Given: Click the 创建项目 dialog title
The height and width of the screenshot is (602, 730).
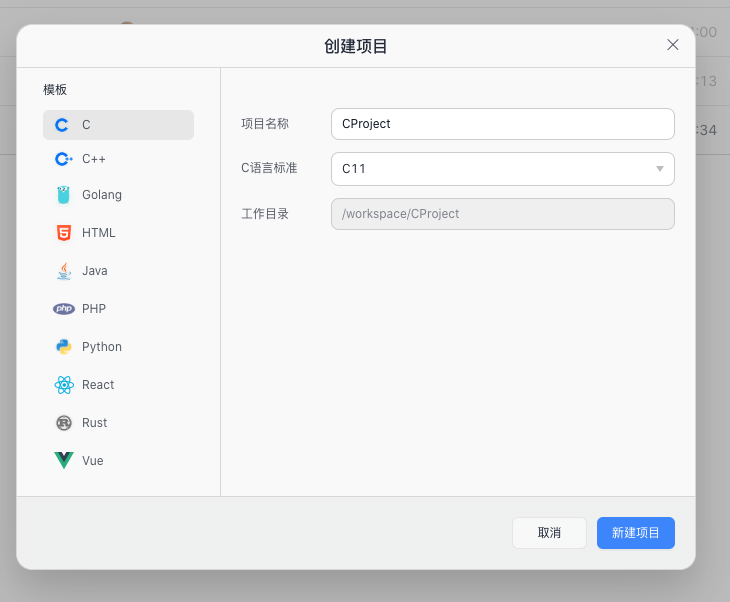Looking at the screenshot, I should click(x=356, y=46).
